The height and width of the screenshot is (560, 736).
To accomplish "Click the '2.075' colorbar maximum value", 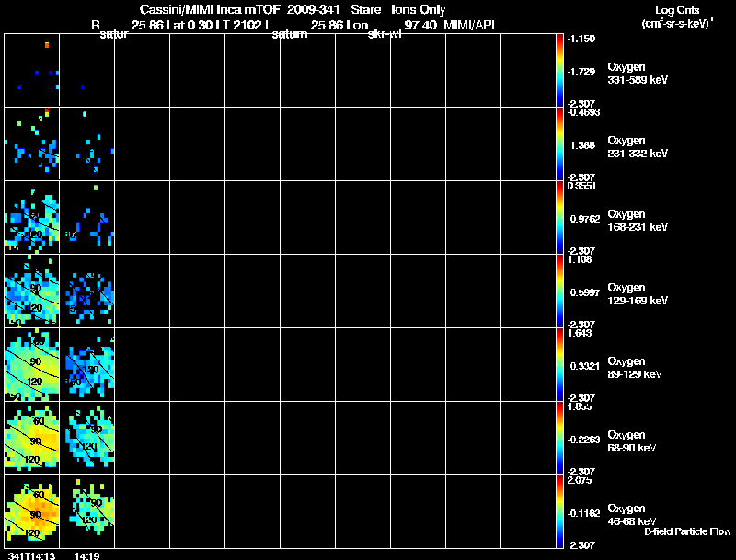I will tap(580, 480).
